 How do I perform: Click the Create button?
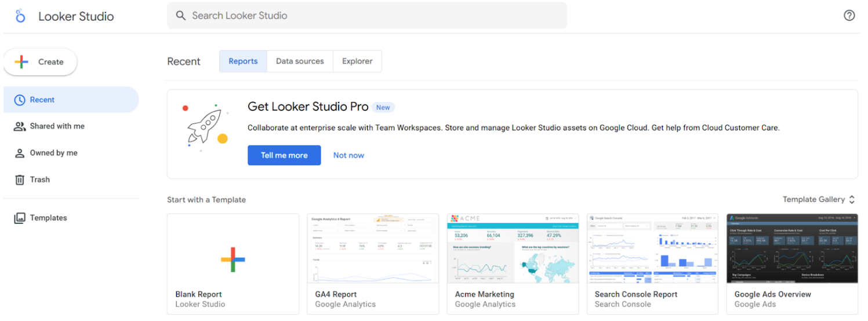coord(40,62)
